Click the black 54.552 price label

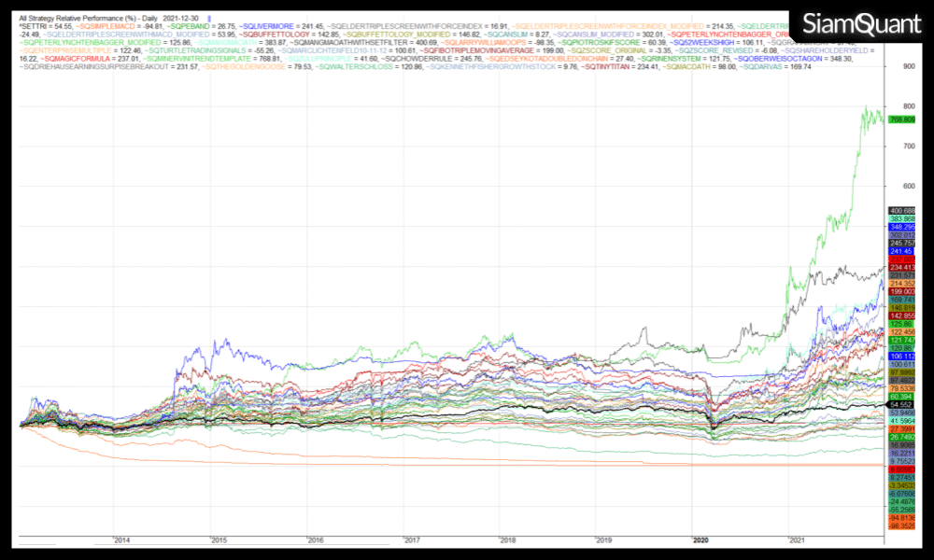click(x=901, y=404)
